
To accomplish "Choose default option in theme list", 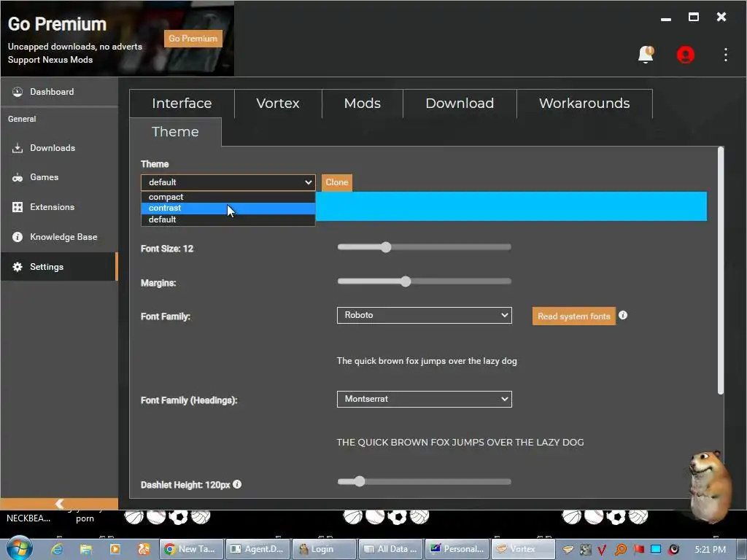I will pyautogui.click(x=228, y=219).
